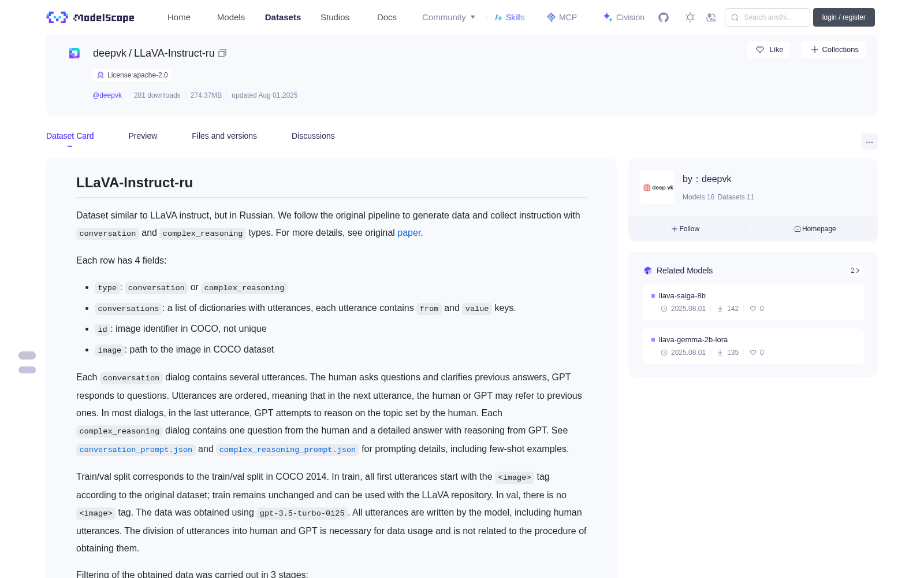Expand the Community dropdown menu
The image size is (924, 578).
pyautogui.click(x=449, y=17)
